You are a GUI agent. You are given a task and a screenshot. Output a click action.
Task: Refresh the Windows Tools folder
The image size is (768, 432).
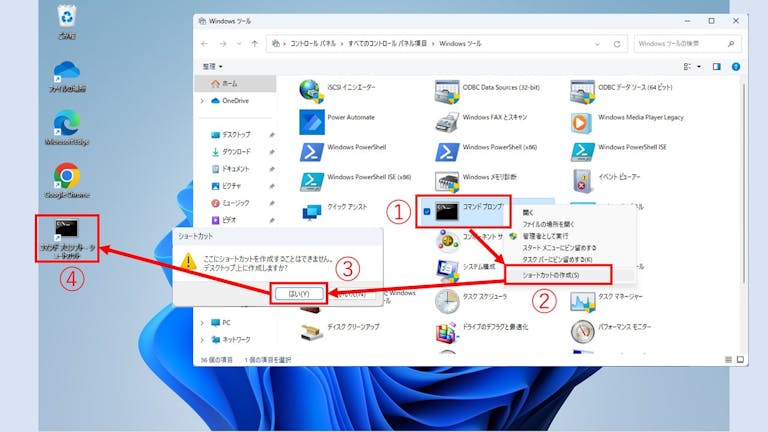(x=617, y=44)
